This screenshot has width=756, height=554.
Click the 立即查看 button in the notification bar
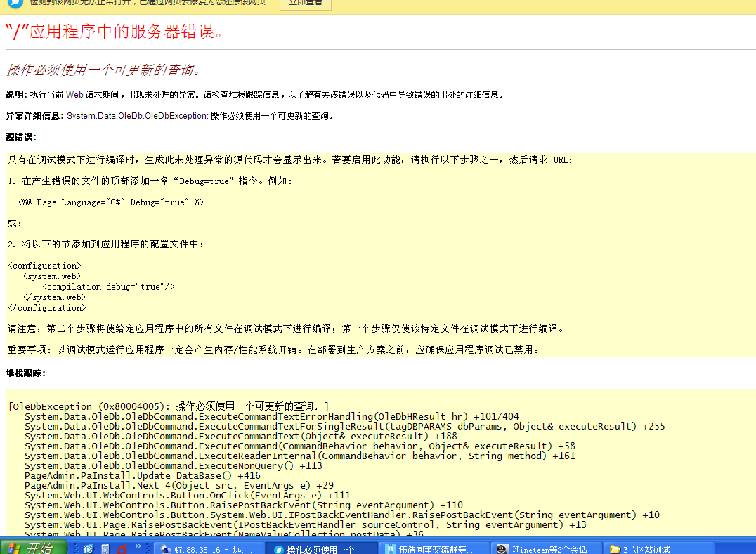tap(306, 3)
